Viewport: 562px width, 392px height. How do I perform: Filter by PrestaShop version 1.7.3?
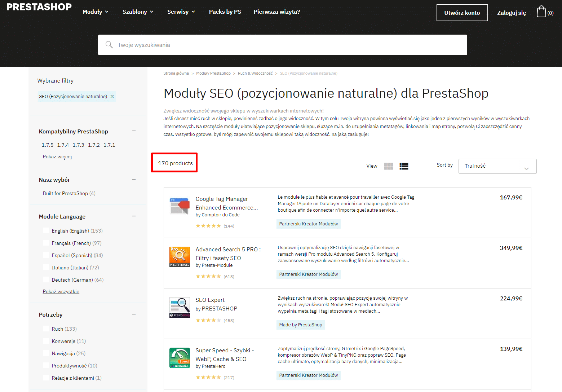point(78,145)
